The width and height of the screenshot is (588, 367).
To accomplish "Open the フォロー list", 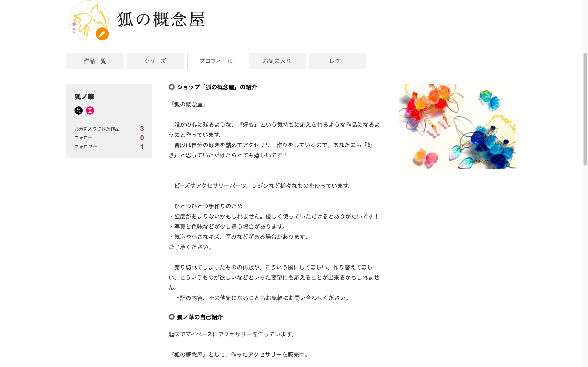I will pos(84,138).
